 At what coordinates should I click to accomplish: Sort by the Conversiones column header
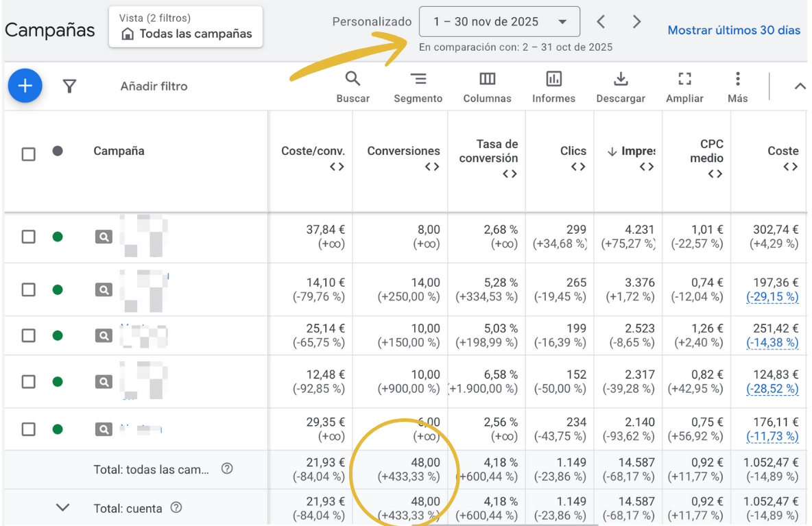tap(403, 151)
